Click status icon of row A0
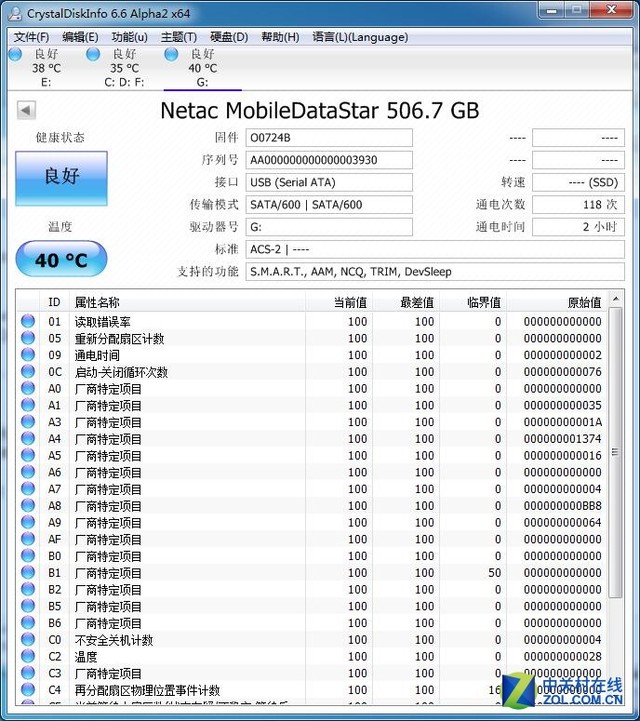The width and height of the screenshot is (640, 721). coord(28,388)
